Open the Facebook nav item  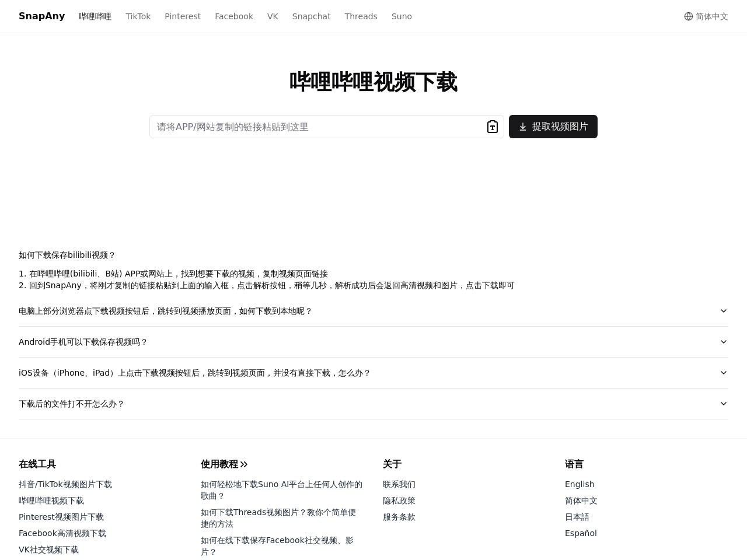click(234, 16)
